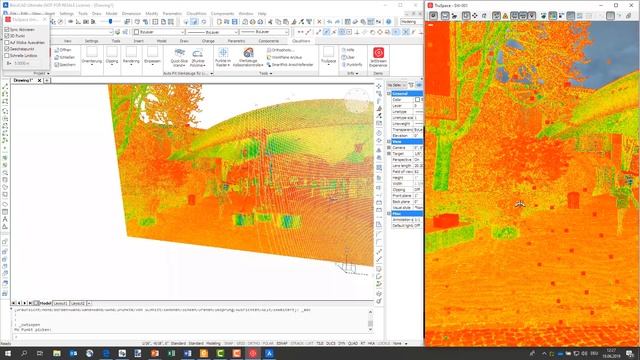The width and height of the screenshot is (640, 360).
Task: Switch to the Components ribbon tab
Action: pyautogui.click(x=268, y=41)
